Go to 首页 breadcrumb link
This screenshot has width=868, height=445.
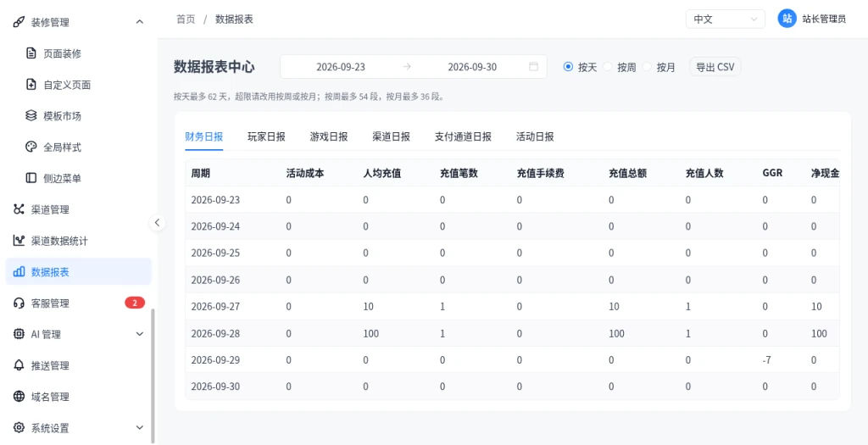pos(186,19)
